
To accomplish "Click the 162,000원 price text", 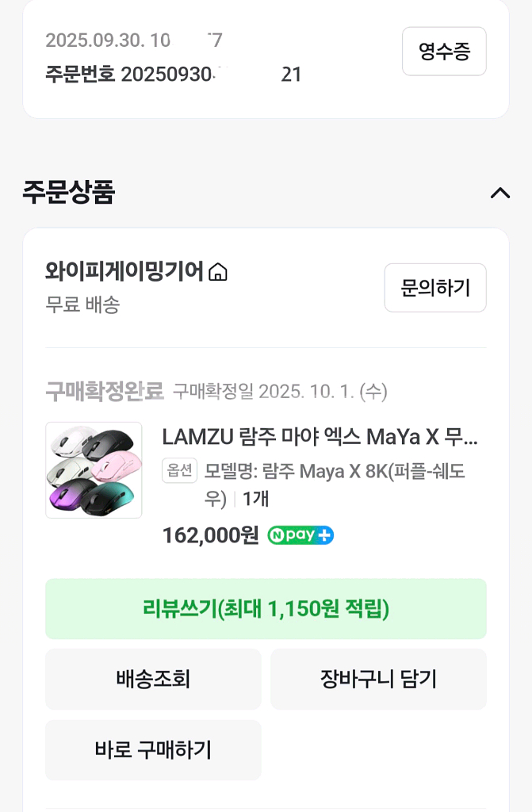I will click(210, 535).
